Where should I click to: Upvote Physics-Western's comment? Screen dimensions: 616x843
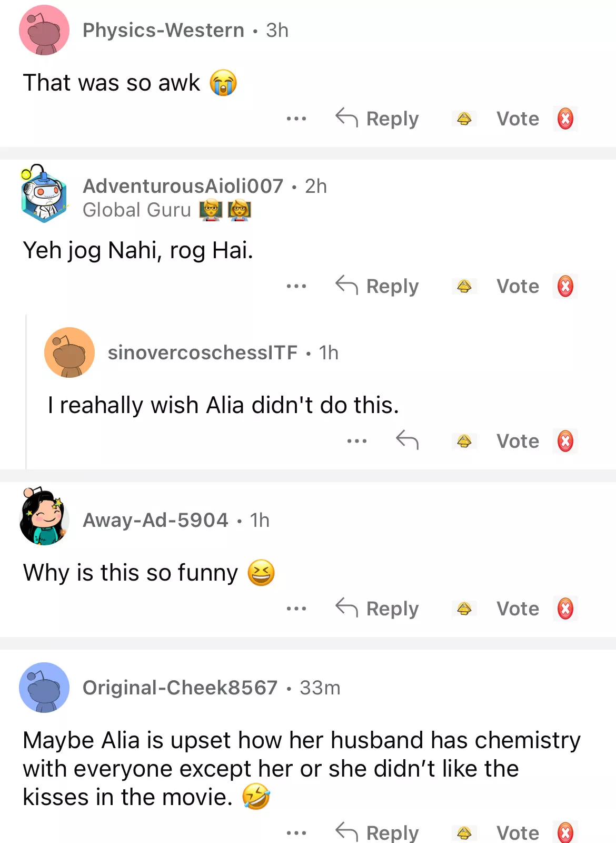(464, 119)
